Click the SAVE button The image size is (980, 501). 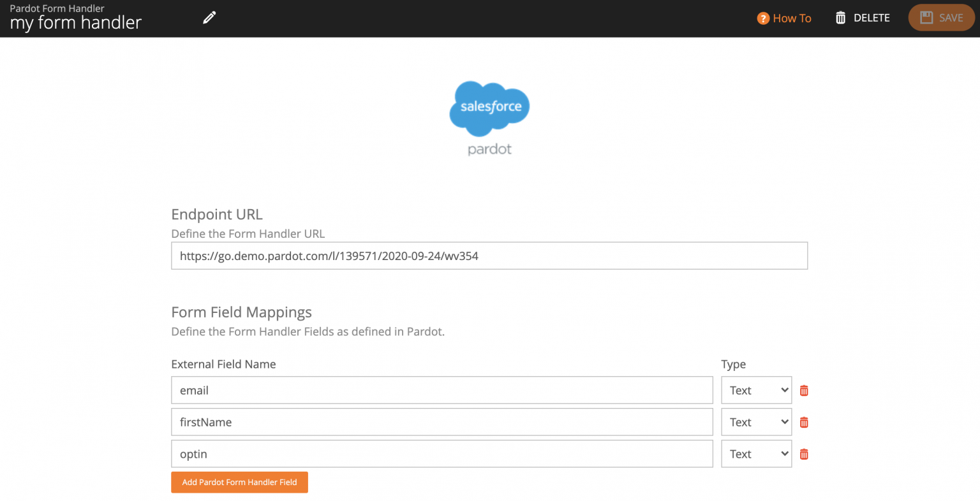click(942, 17)
